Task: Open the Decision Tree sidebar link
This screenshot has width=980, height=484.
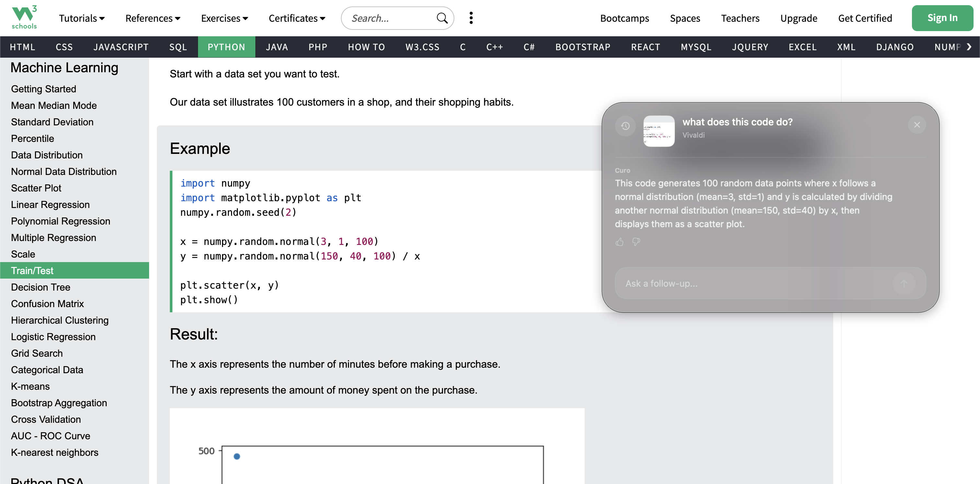Action: click(40, 287)
